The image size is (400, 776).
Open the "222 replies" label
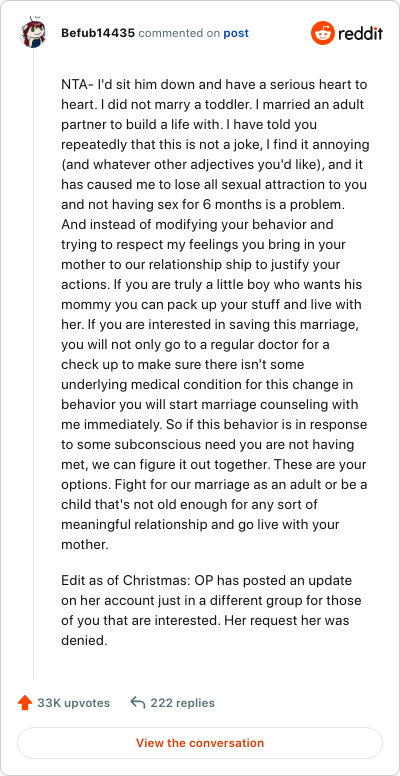click(x=183, y=703)
